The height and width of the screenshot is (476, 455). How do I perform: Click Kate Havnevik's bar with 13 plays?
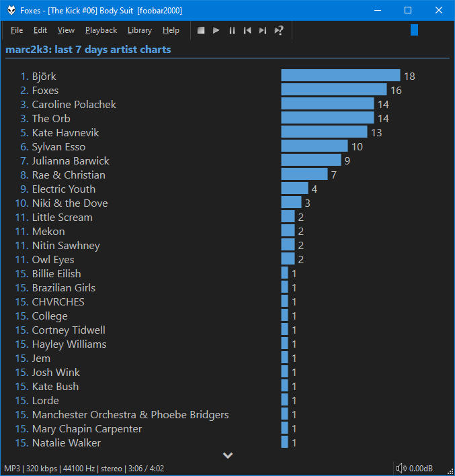tap(325, 132)
